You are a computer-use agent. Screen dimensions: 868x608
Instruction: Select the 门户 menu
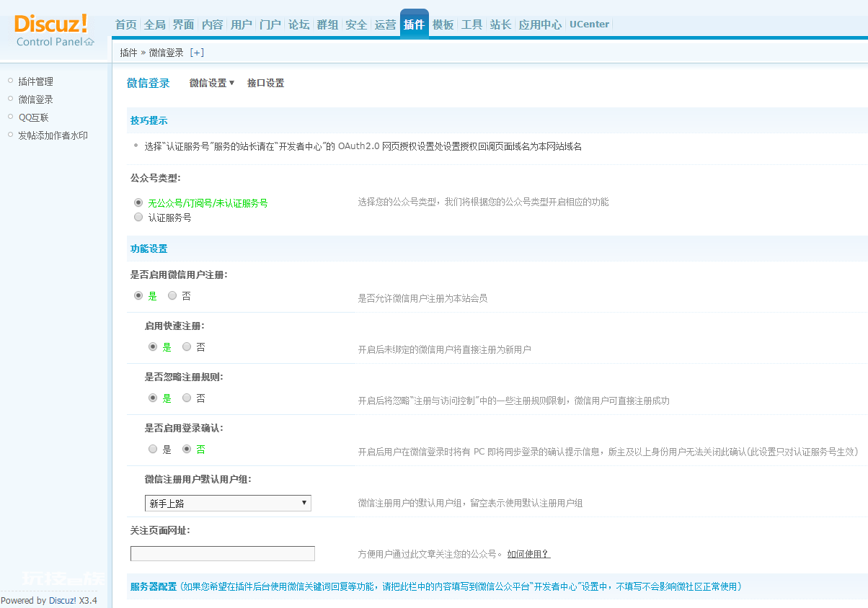click(x=270, y=24)
